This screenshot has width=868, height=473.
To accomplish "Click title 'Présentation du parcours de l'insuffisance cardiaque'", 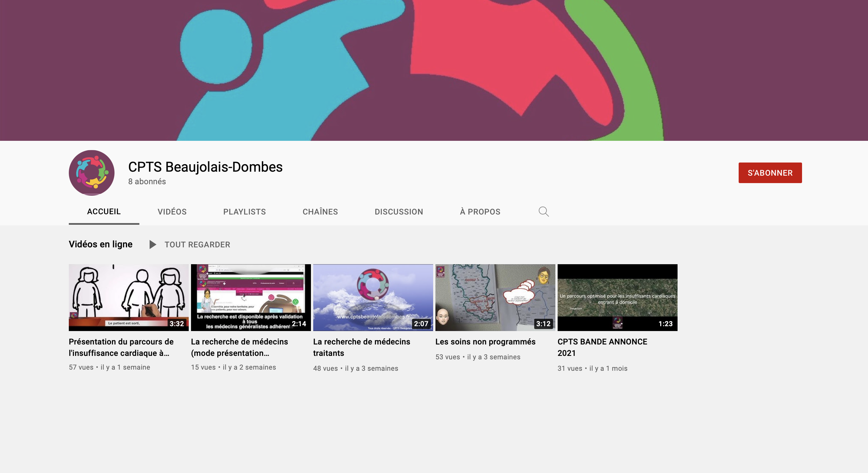I will point(121,347).
